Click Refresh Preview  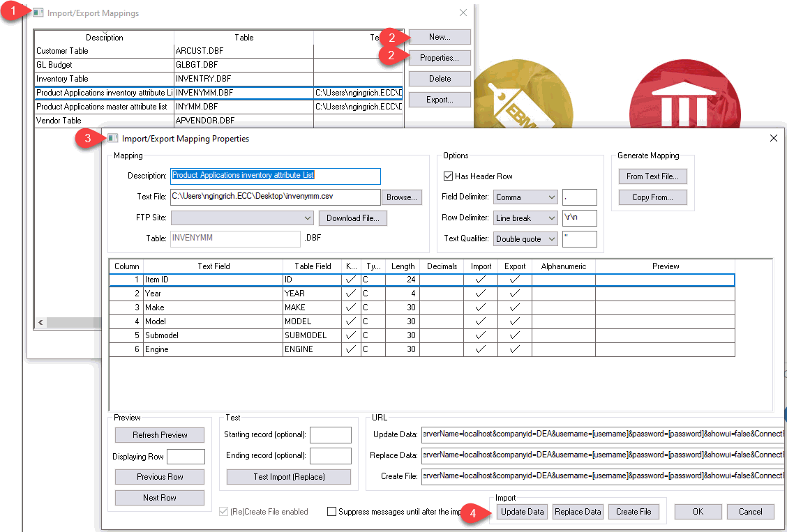tap(159, 435)
